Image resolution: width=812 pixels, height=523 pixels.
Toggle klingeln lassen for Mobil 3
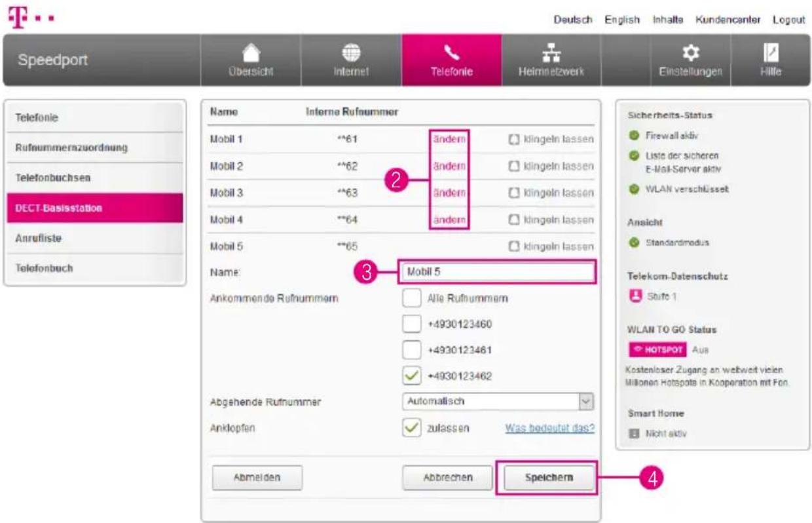(513, 193)
